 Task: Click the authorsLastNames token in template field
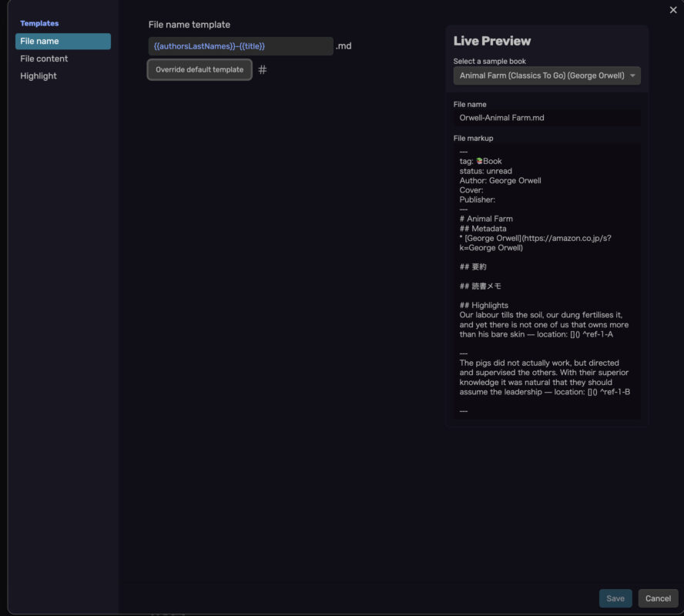[x=194, y=46]
